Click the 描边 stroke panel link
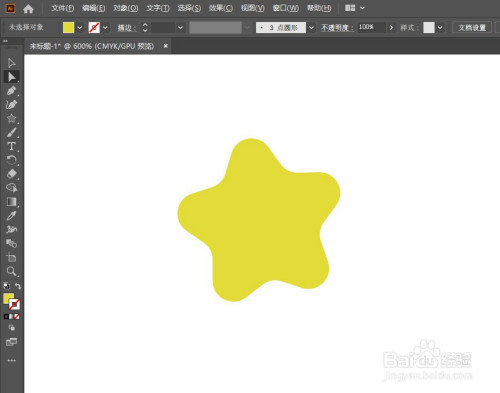 tap(126, 28)
